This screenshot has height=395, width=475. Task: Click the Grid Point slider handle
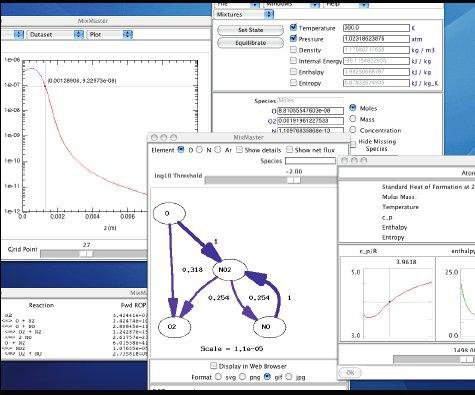tap(86, 254)
